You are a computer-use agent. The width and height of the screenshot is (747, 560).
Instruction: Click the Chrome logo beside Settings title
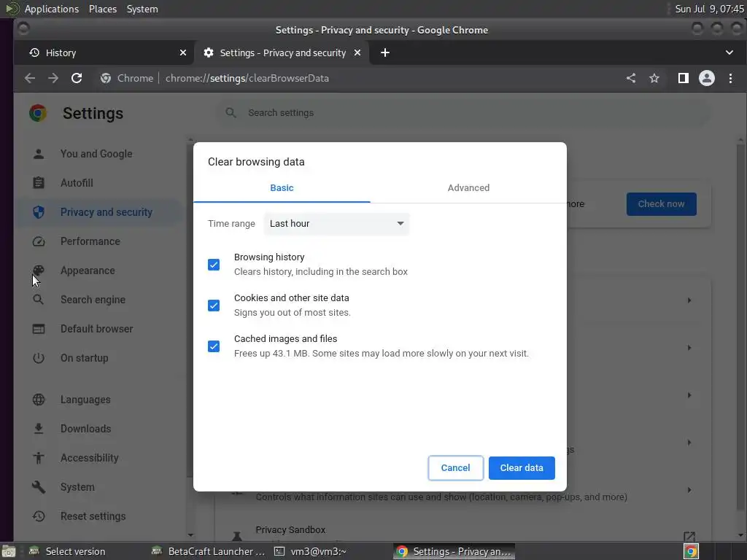click(x=38, y=113)
